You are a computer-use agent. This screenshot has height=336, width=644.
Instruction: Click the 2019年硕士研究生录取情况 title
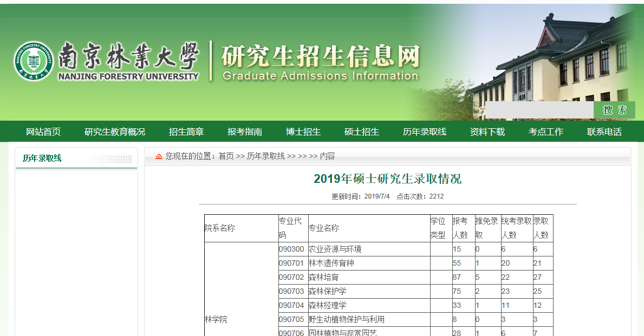pyautogui.click(x=387, y=179)
